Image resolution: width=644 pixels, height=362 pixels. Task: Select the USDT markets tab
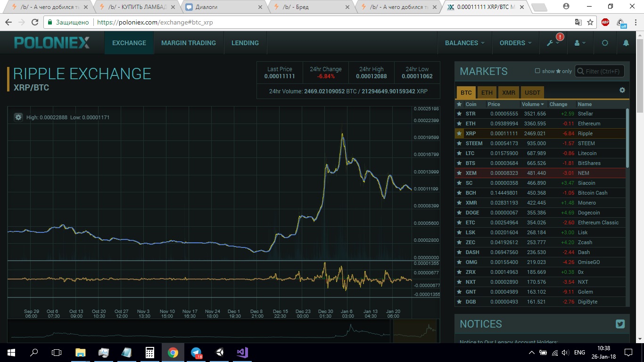533,93
